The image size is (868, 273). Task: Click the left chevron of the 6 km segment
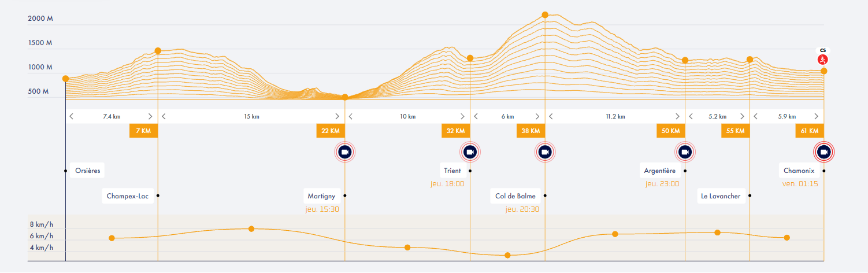pos(476,116)
